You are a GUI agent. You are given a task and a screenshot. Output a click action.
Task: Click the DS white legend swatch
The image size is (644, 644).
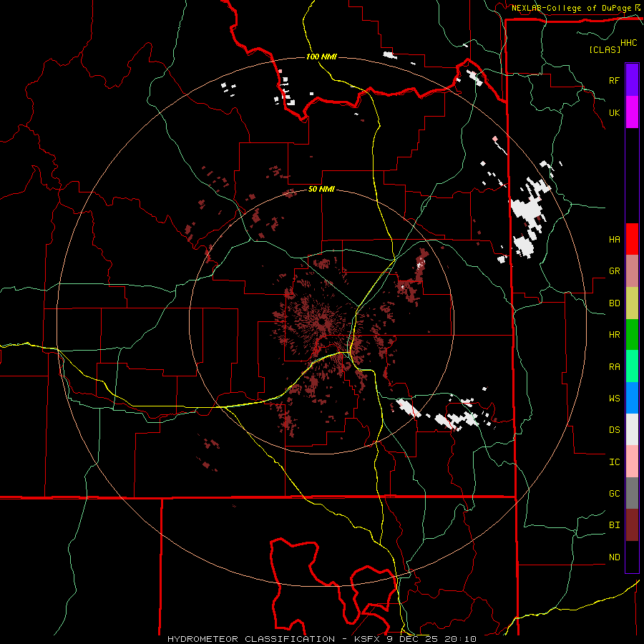(632, 429)
